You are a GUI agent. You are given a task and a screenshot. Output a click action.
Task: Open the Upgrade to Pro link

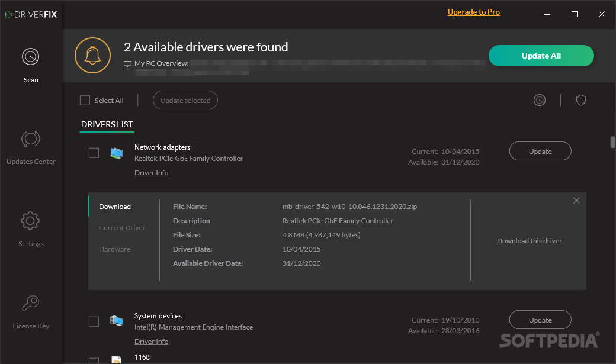click(x=473, y=12)
